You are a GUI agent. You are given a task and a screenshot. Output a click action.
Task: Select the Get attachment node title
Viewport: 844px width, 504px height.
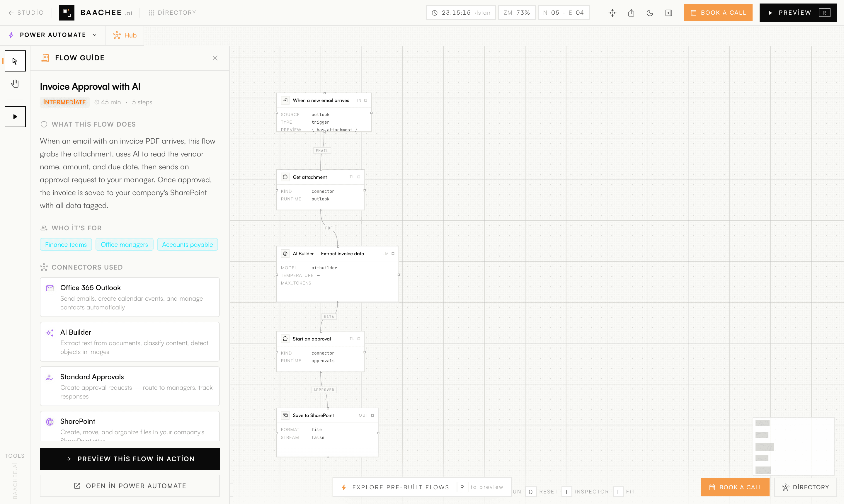(310, 177)
